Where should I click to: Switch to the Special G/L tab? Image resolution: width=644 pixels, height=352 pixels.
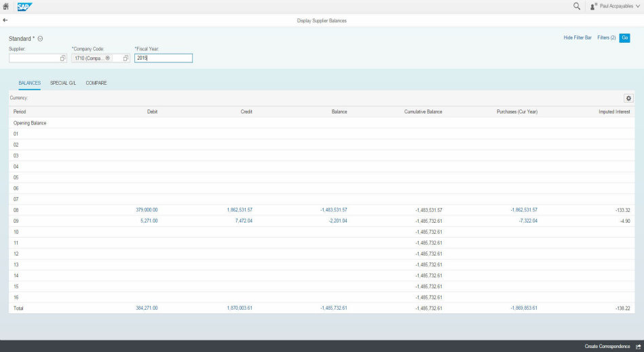pyautogui.click(x=63, y=83)
